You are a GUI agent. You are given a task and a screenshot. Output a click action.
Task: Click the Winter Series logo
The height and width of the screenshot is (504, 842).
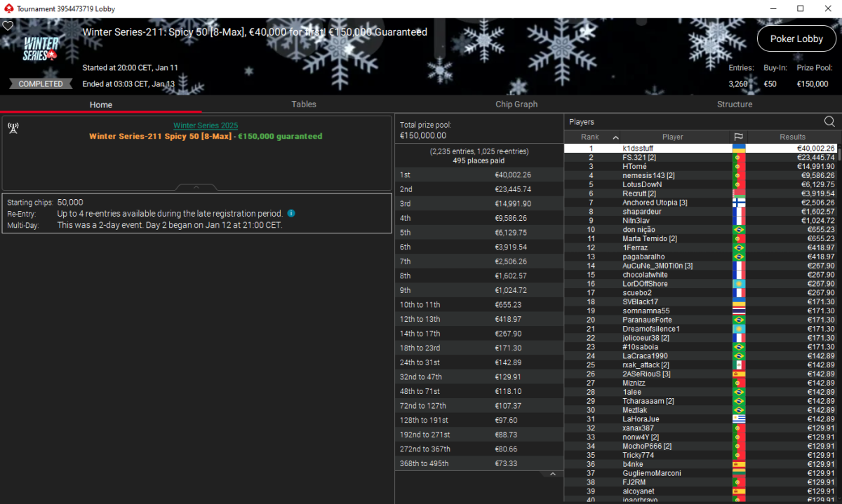tap(41, 49)
